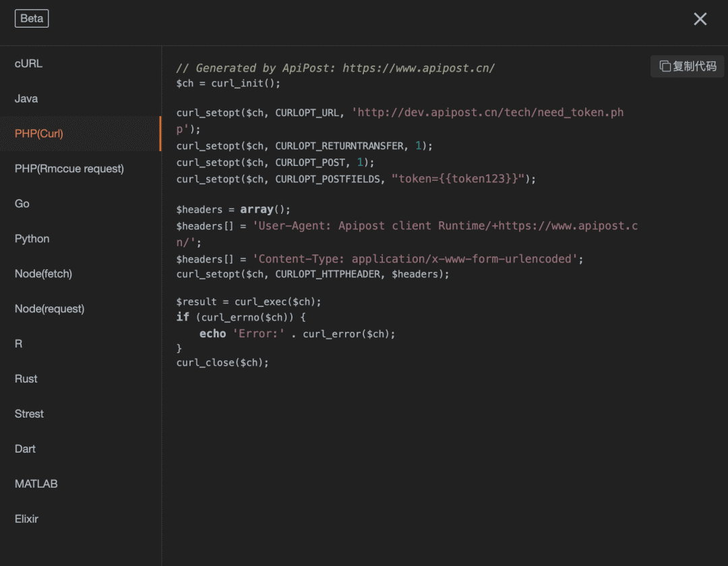Screen dimensions: 728x566
Task: Show Rust code snippet
Action: point(81,378)
